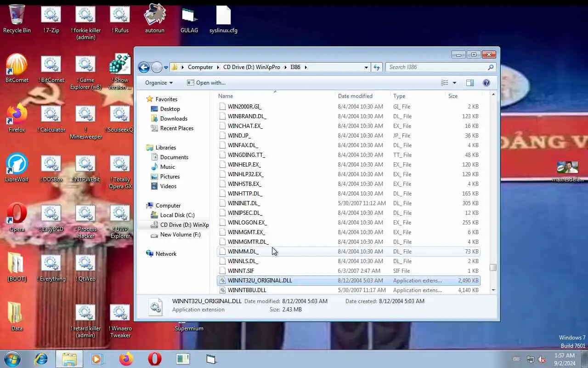Viewport: 588px width, 368px height.
Task: Select Documents library in navigation pane
Action: tap(174, 157)
